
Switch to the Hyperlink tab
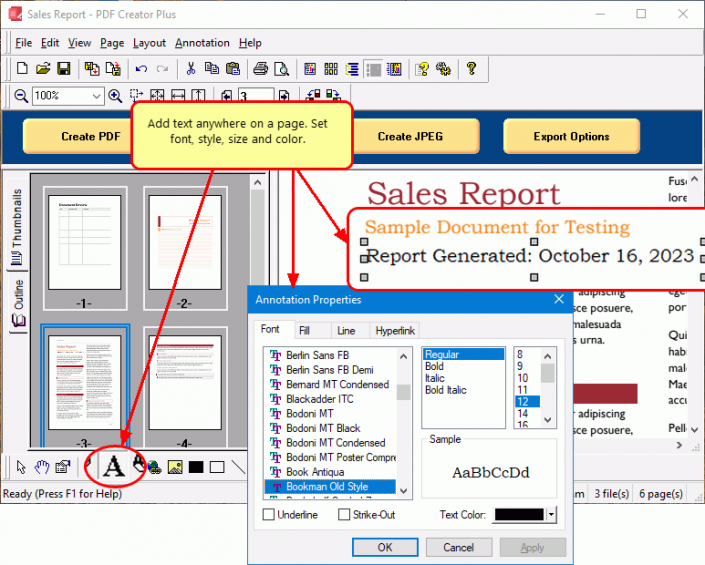(x=395, y=330)
